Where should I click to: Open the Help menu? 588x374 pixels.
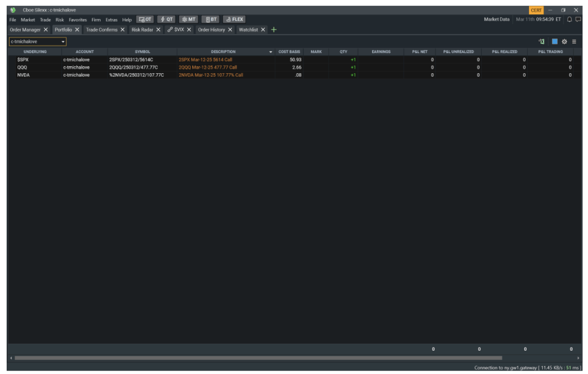pyautogui.click(x=127, y=20)
